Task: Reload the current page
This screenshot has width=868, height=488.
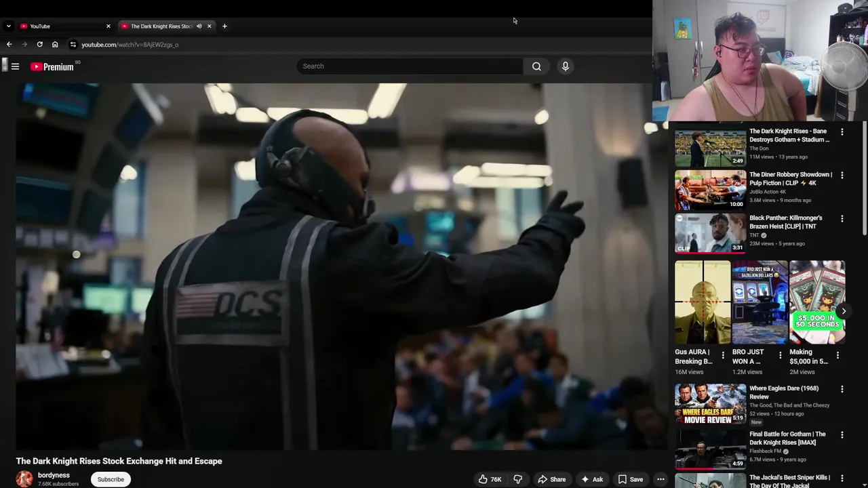Action: (39, 45)
